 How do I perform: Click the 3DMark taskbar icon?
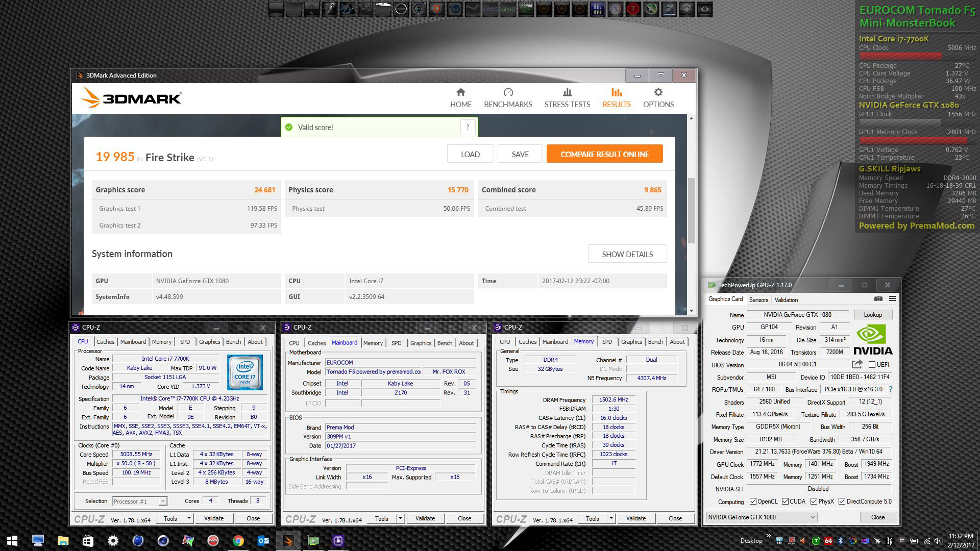288,540
